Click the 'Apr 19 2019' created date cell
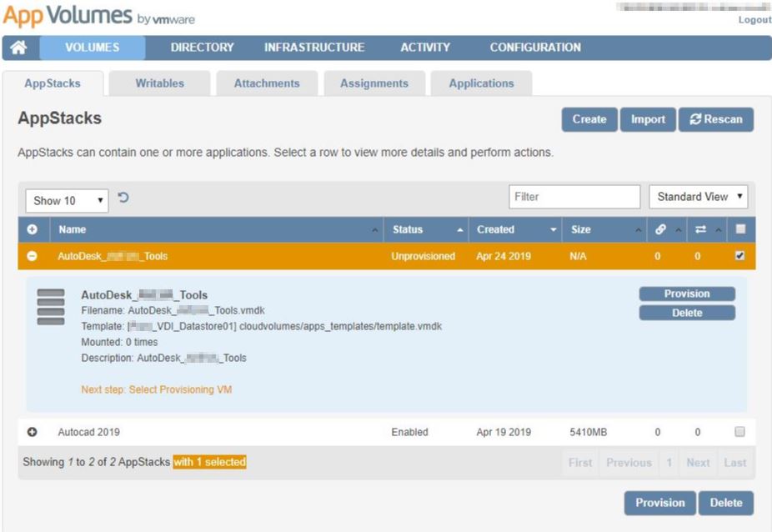Image resolution: width=772 pixels, height=532 pixels. click(504, 432)
